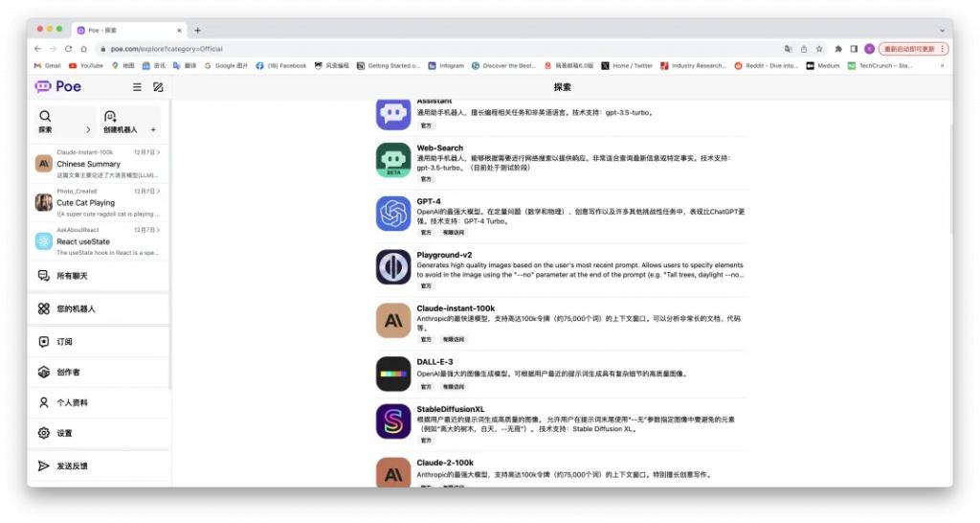Viewport: 980px width, 523px height.
Task: Open the Playground-v2 bot title
Action: tap(444, 255)
